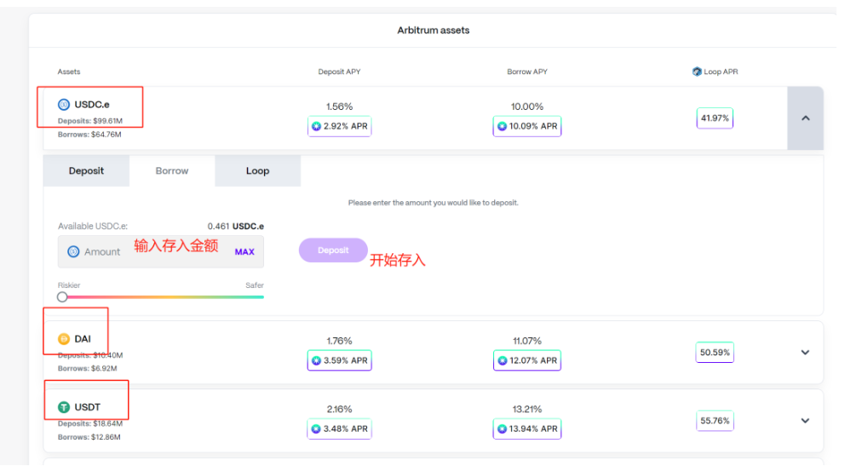Click the 12.07% APR badge for DAI
The width and height of the screenshot is (868, 472).
tap(527, 360)
